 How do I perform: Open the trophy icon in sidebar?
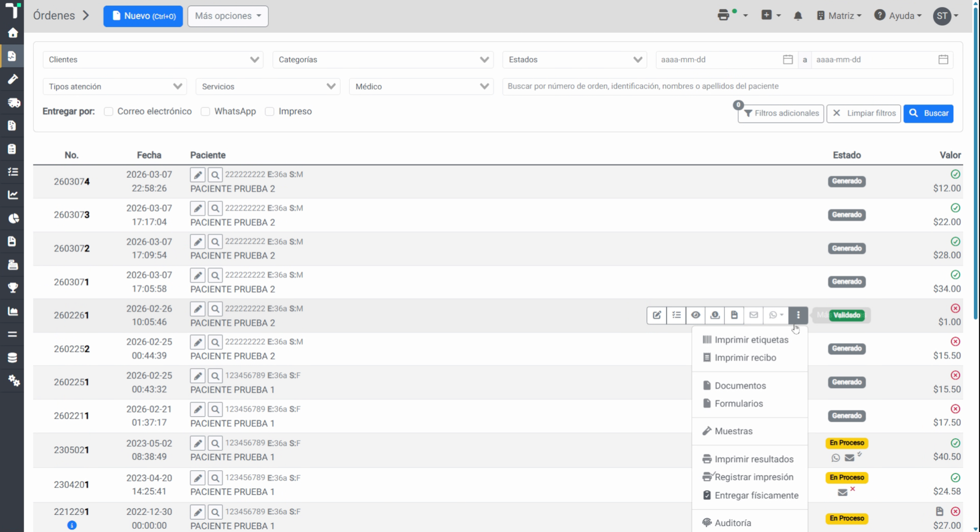13,288
